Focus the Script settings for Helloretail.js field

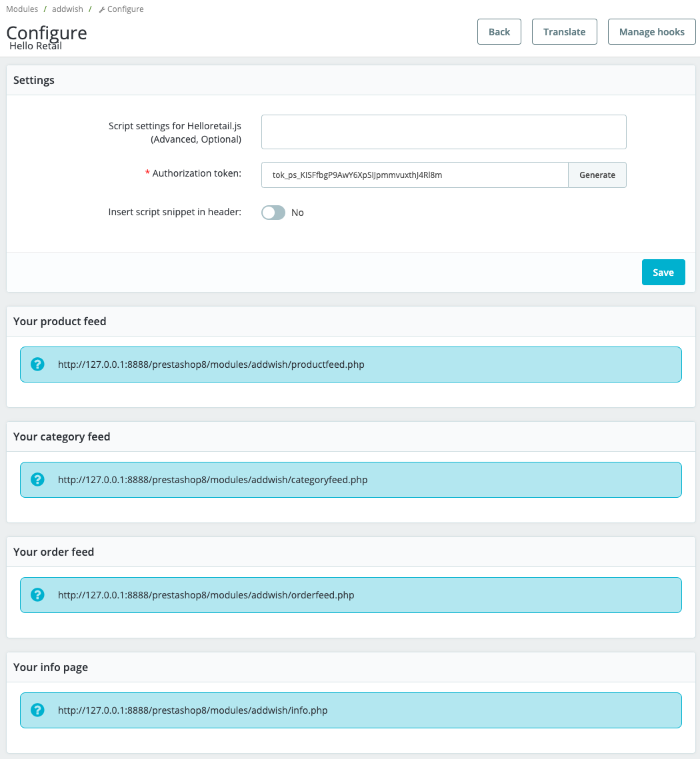443,132
